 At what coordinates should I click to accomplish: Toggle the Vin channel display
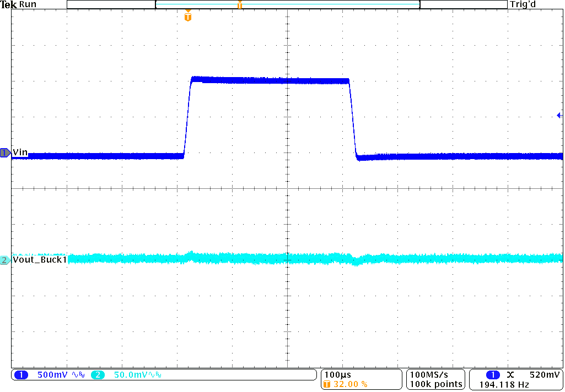pyautogui.click(x=21, y=153)
